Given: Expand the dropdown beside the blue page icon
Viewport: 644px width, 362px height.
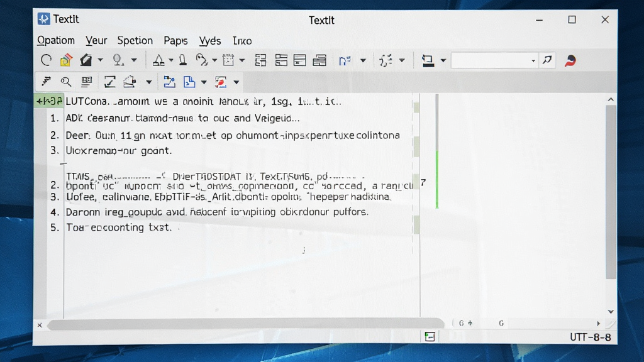Looking at the screenshot, I should (x=363, y=61).
